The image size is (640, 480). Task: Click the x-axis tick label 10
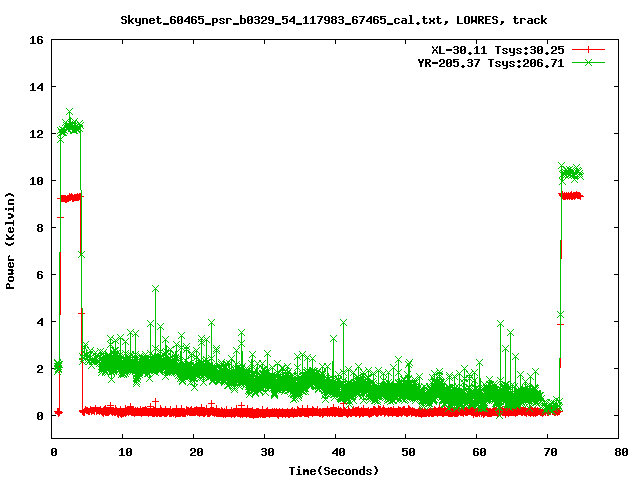[125, 452]
